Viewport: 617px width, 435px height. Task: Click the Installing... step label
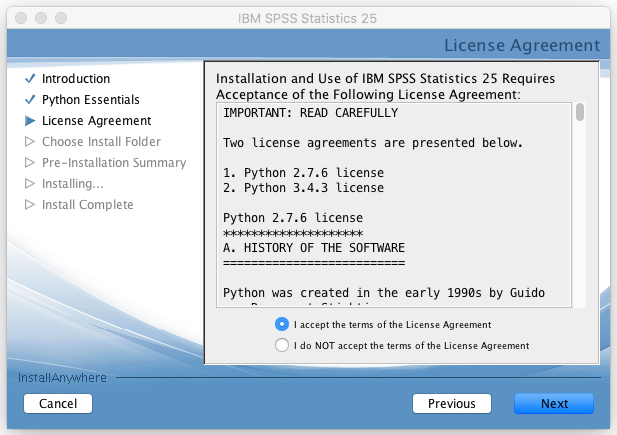(73, 183)
